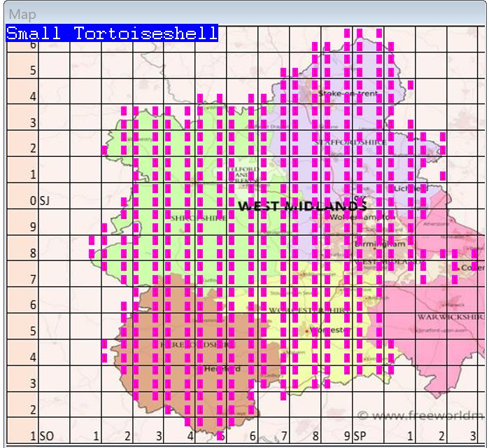Click the Stoke-on-Trent label on the map

tap(348, 93)
